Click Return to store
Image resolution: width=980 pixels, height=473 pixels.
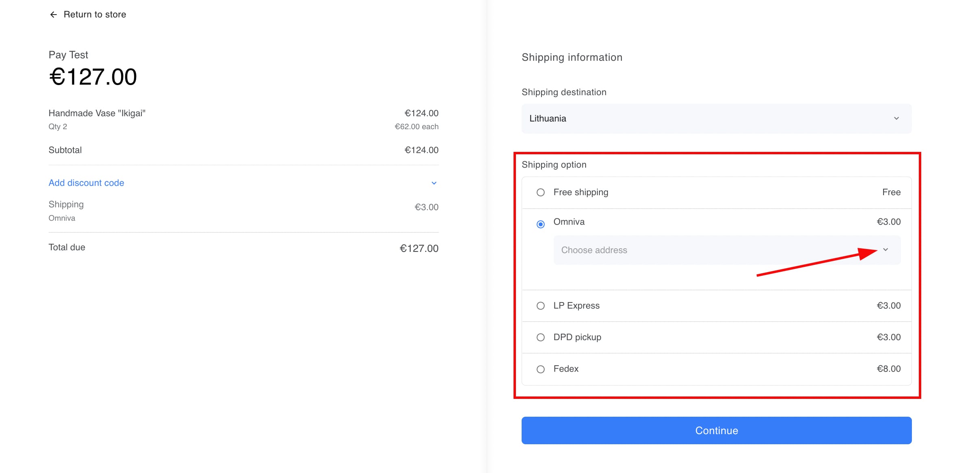click(94, 14)
